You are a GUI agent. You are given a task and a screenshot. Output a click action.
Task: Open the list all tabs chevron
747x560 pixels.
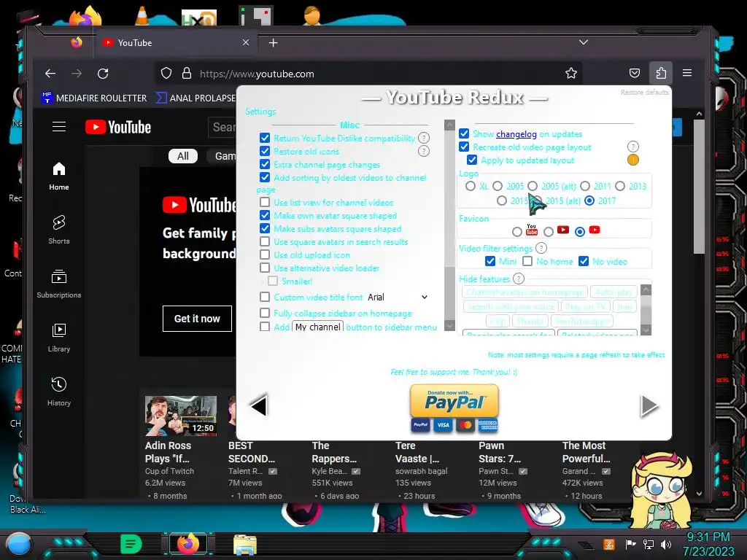[583, 42]
